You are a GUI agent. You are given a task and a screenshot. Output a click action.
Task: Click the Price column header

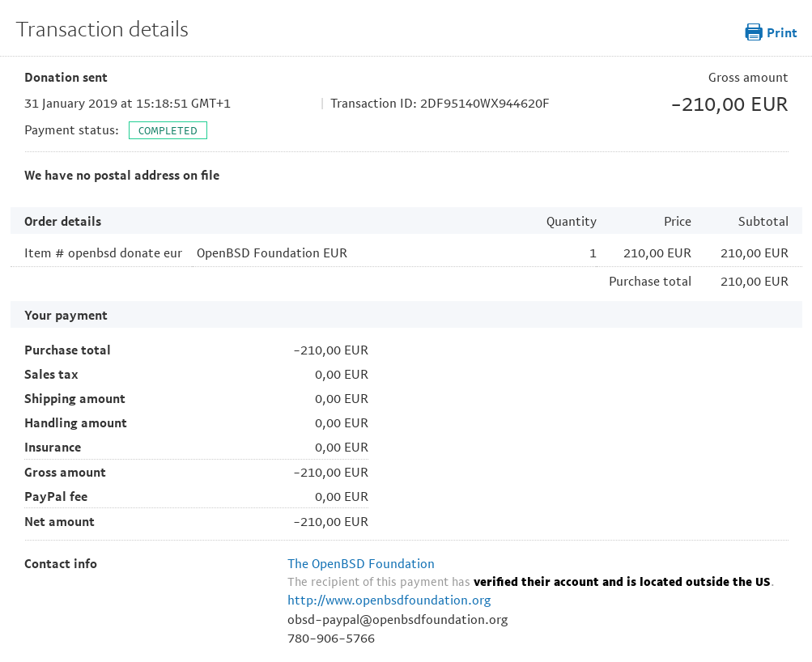tap(678, 222)
